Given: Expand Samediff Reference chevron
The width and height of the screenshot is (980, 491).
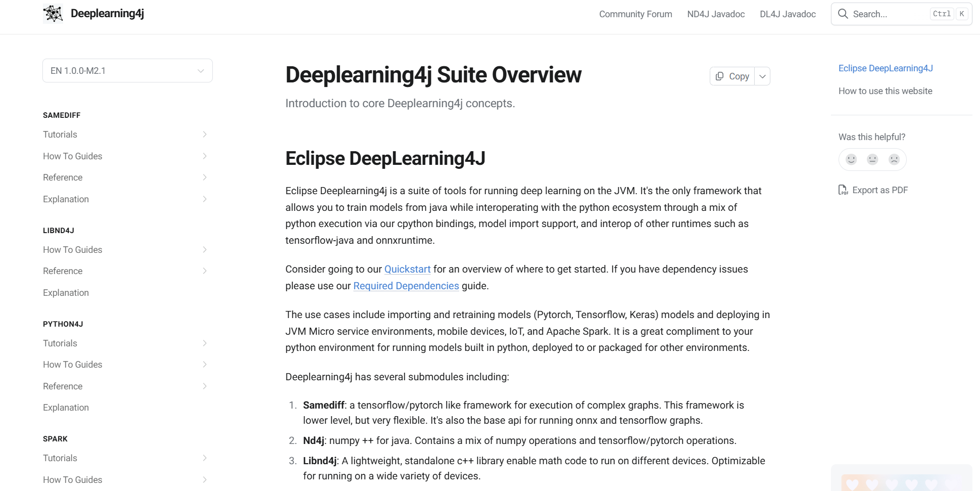Looking at the screenshot, I should tap(205, 177).
